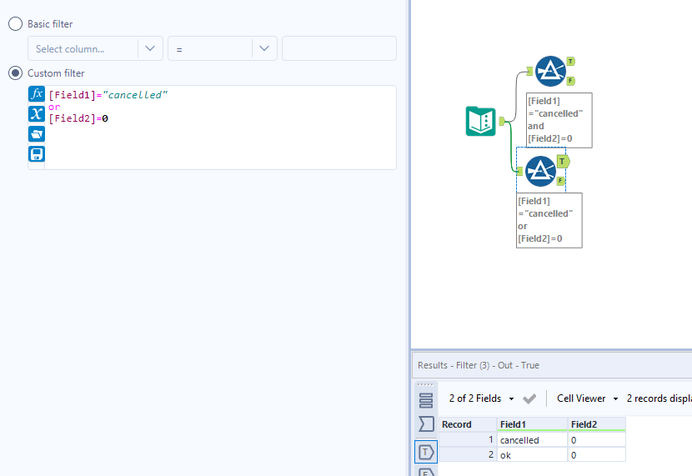This screenshot has width=692, height=476.
Task: Select the Basic filter radio button
Action: (15, 24)
